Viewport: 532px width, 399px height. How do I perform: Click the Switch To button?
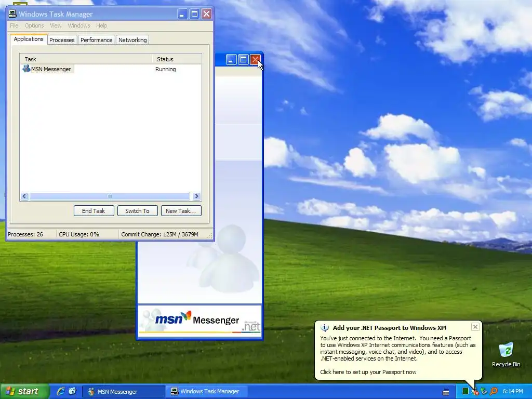coord(137,211)
